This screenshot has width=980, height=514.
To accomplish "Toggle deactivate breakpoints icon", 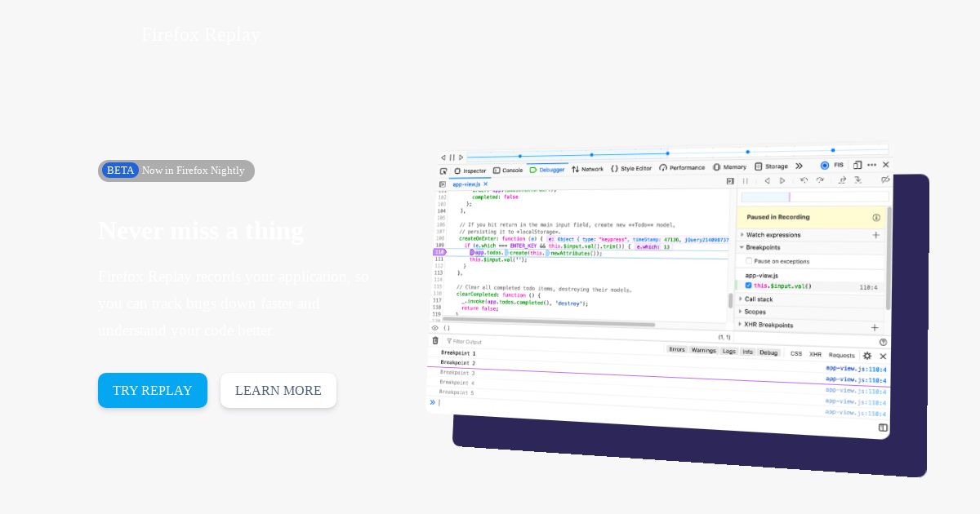I will coord(885,179).
